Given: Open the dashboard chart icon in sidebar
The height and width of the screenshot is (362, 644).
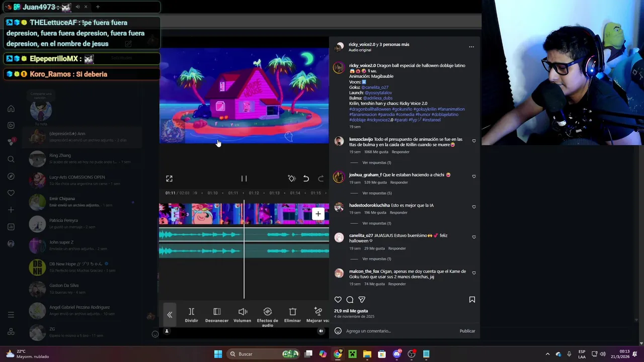Looking at the screenshot, I should pos(11,227).
